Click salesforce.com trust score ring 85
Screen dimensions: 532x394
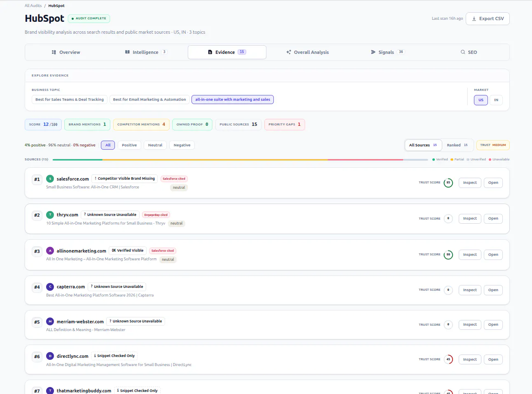[448, 183]
